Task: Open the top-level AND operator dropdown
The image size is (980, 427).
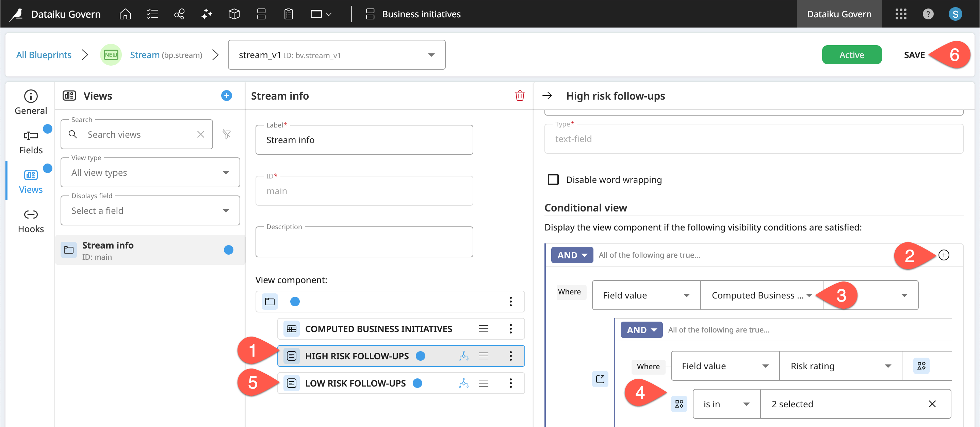Action: tap(571, 255)
